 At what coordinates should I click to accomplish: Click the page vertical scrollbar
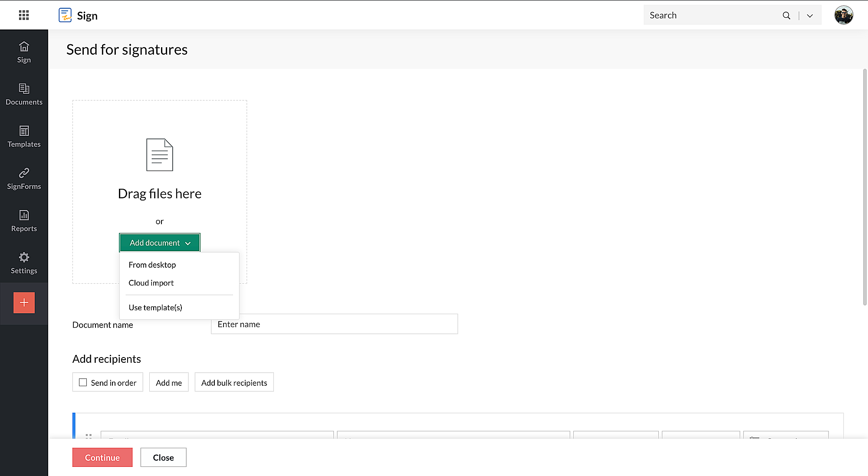click(x=865, y=187)
